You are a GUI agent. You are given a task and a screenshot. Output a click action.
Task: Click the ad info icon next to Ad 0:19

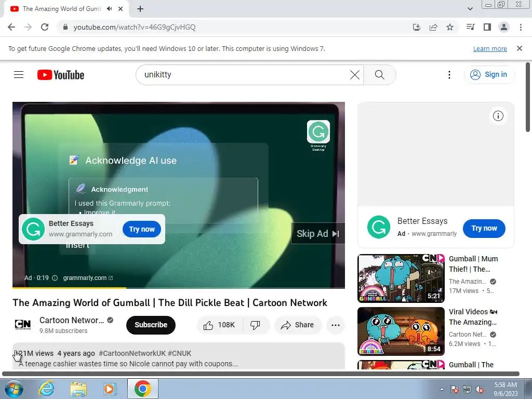pos(55,278)
